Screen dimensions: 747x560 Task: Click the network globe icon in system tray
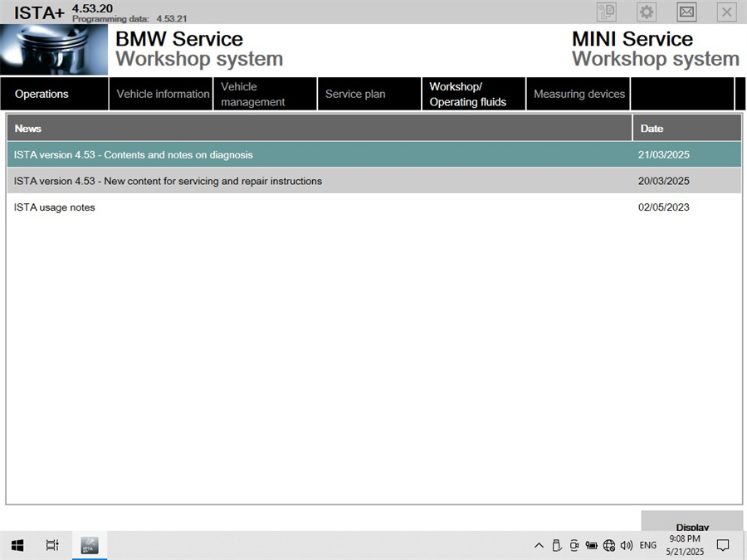[x=609, y=545]
